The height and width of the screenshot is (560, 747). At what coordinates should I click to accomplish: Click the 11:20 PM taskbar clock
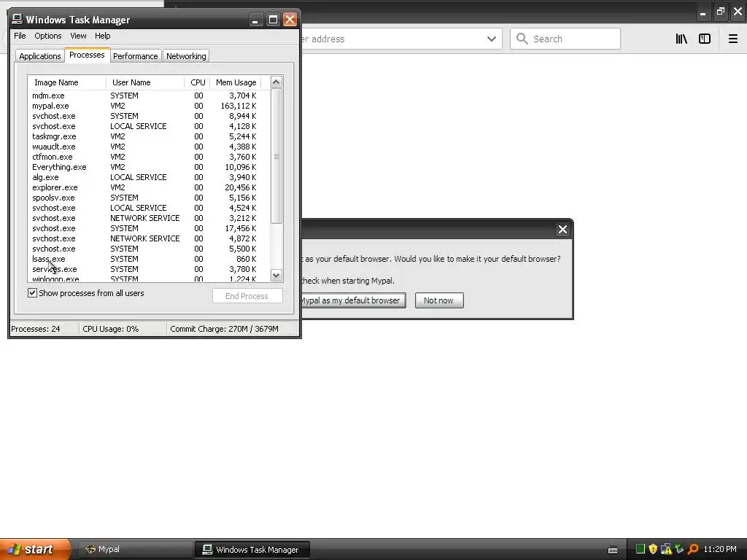(720, 549)
